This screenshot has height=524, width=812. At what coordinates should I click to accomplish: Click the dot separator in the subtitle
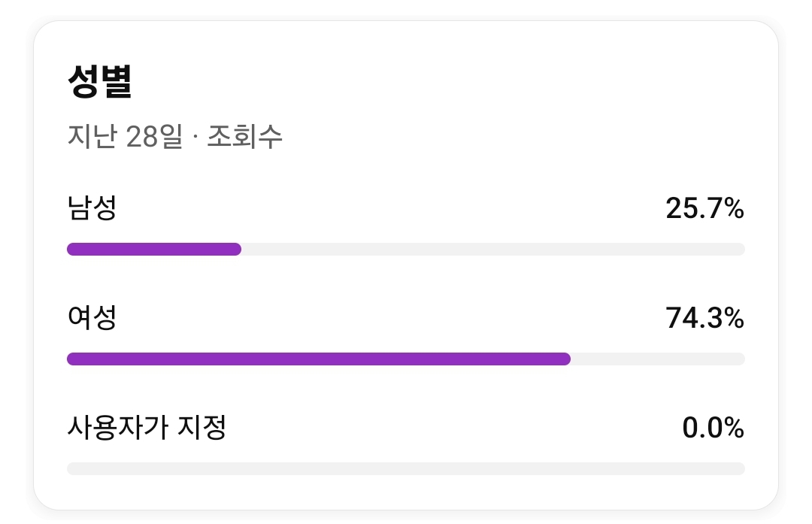[x=195, y=138]
